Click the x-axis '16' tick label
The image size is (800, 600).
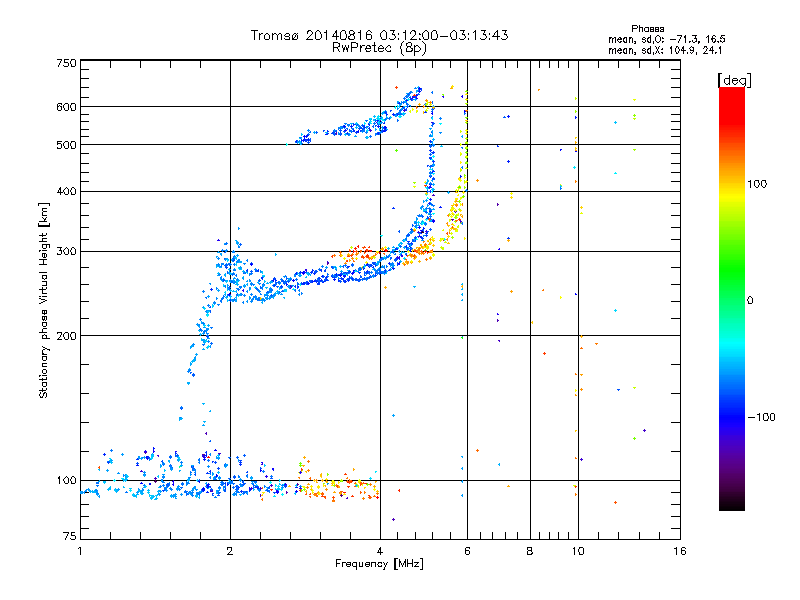pyautogui.click(x=680, y=551)
